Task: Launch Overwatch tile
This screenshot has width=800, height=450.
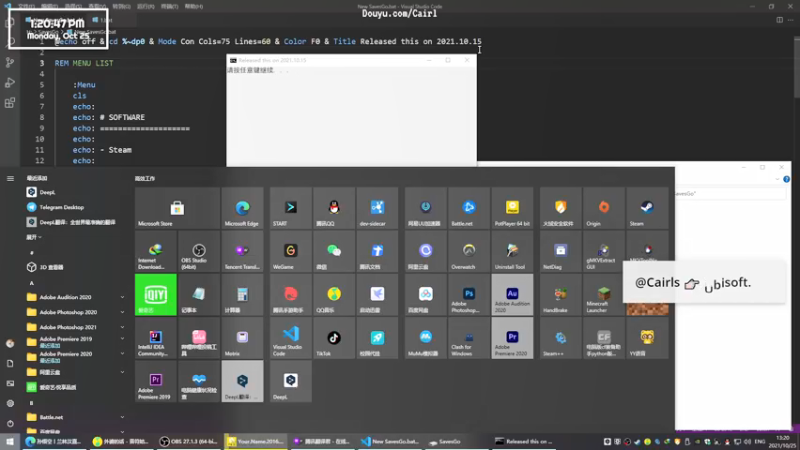Action: click(x=469, y=251)
